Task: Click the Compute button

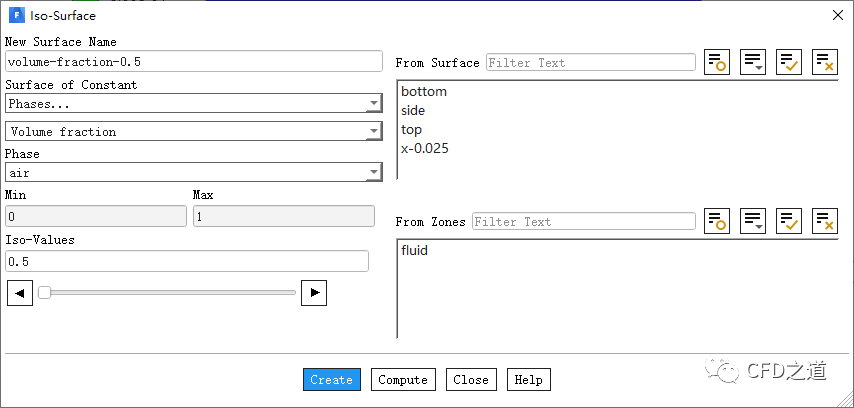Action: coord(404,380)
